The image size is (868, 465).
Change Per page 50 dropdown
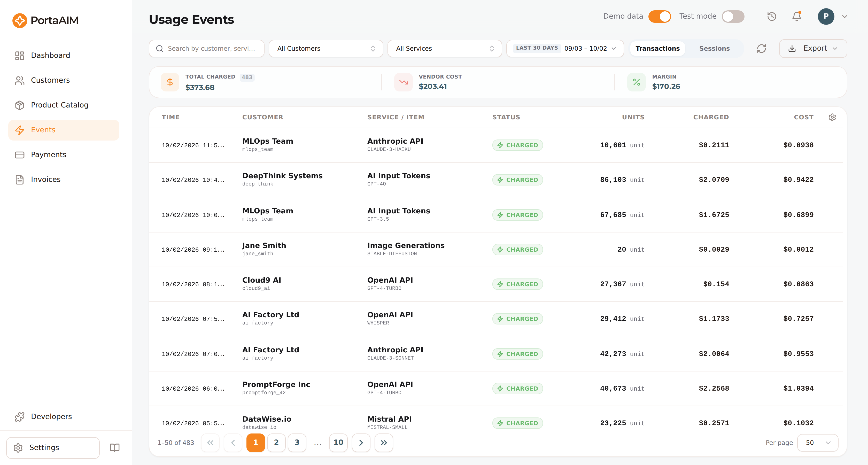coord(817,443)
